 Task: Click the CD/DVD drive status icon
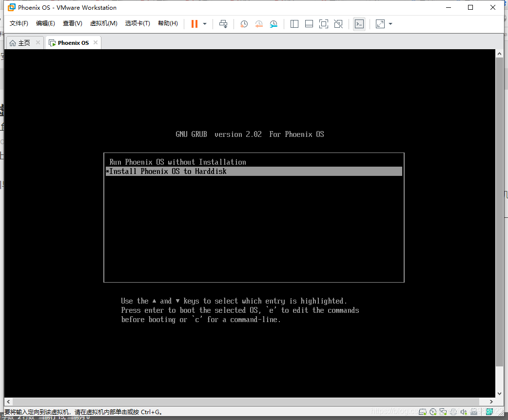click(x=433, y=412)
